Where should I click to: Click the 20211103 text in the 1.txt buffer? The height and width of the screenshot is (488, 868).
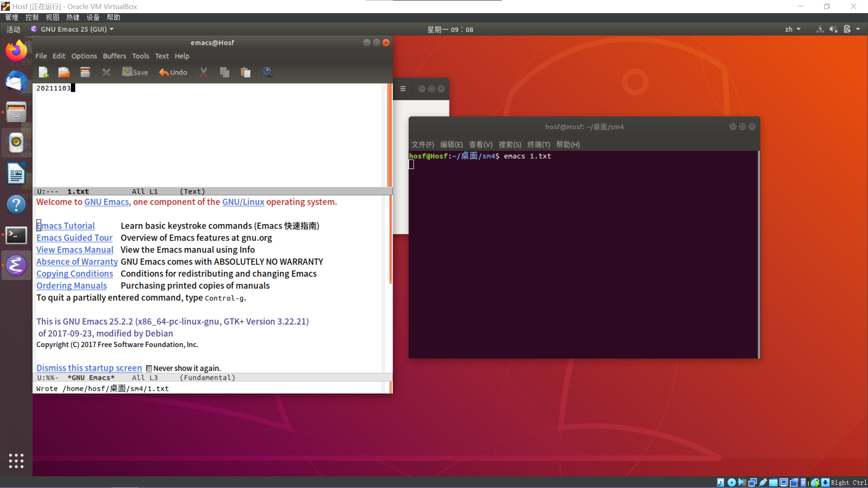pos(53,88)
